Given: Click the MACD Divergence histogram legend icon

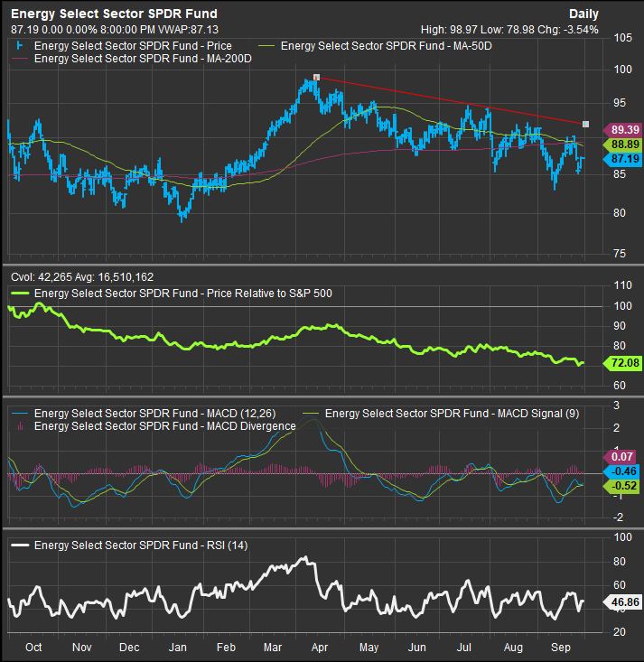Looking at the screenshot, I should pos(20,426).
